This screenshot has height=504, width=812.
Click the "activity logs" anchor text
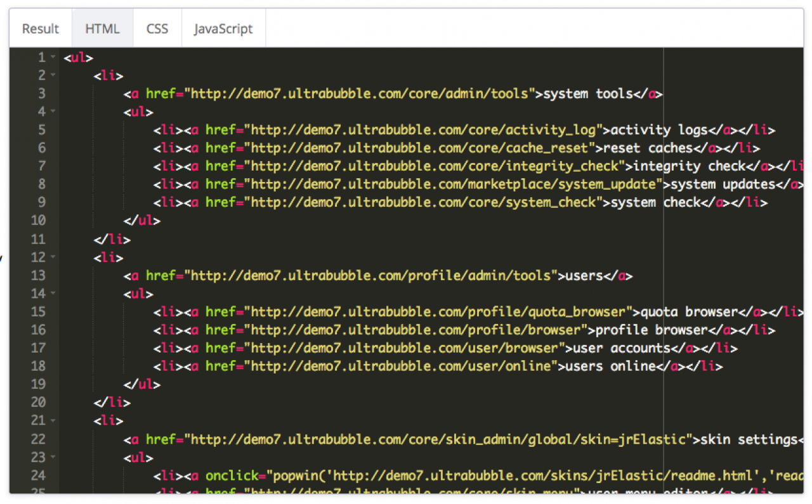[655, 131]
